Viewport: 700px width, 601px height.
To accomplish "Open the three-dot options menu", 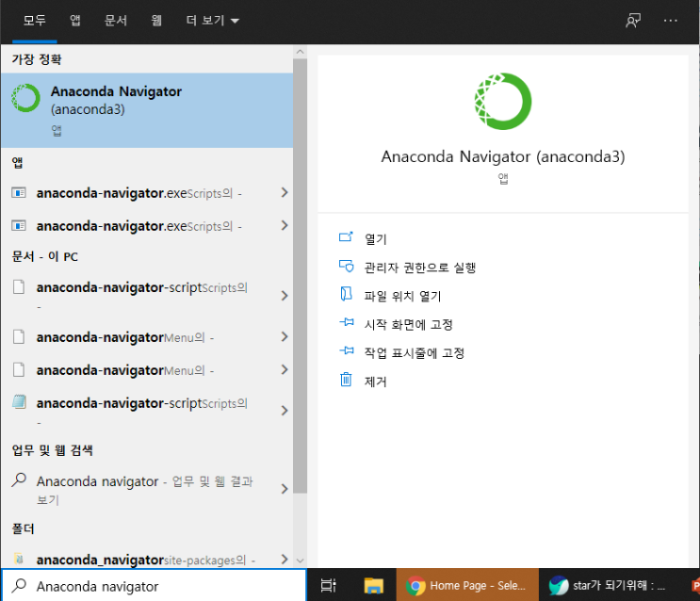I will 670,21.
